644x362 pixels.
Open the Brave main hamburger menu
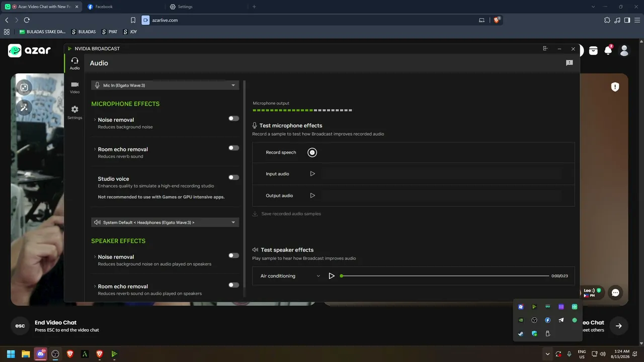tap(637, 20)
